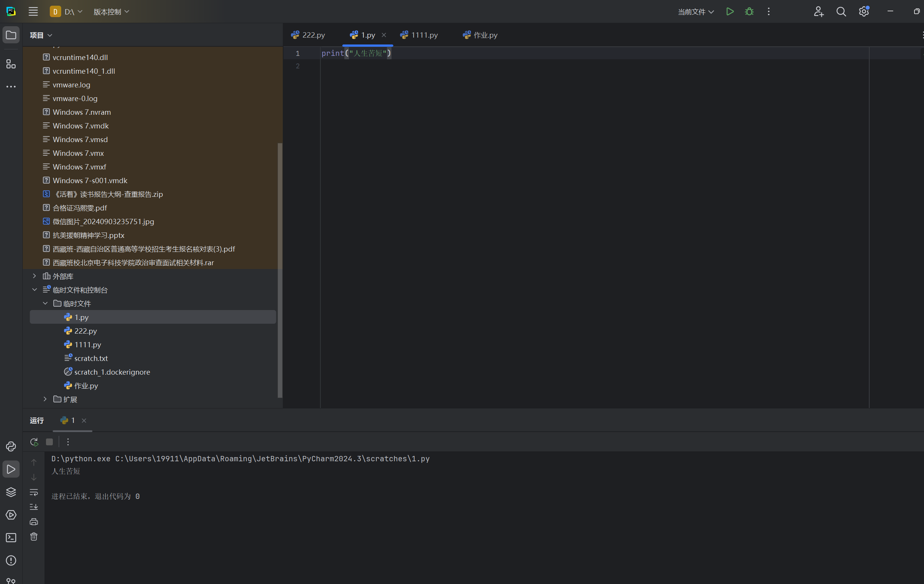The image size is (924, 584).
Task: Start debugging with the bug icon
Action: pos(749,11)
